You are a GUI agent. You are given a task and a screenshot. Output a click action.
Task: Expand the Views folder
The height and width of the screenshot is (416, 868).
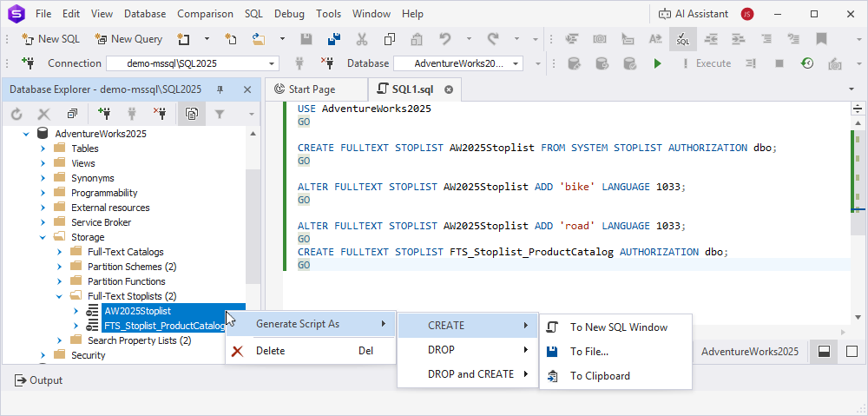point(43,163)
